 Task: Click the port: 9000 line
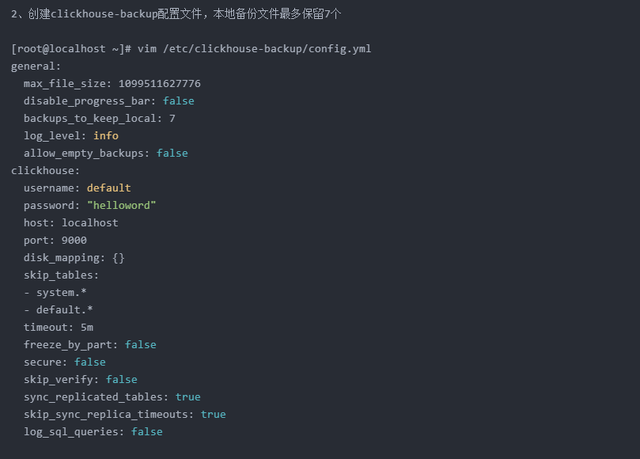coord(55,240)
